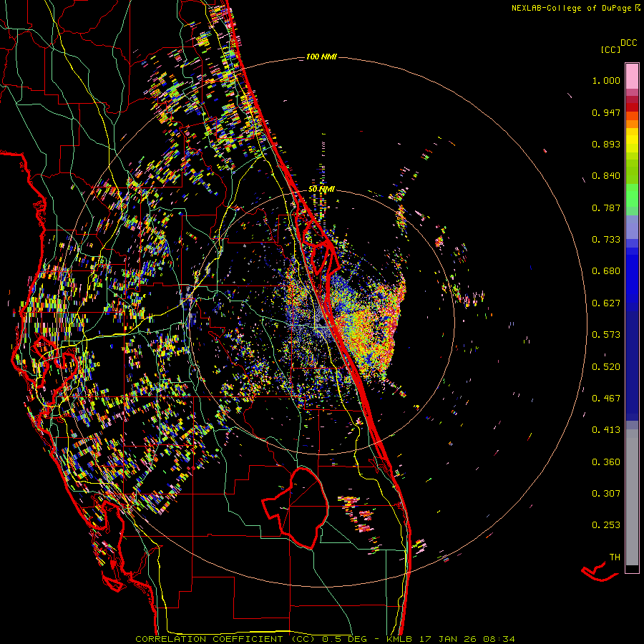Click the TH threshold label
644x644 pixels.
pyautogui.click(x=614, y=557)
